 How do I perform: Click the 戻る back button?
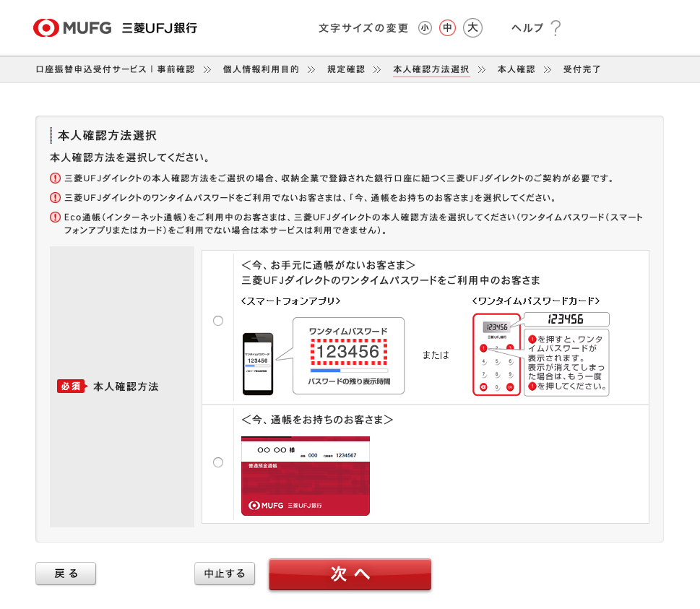coord(66,574)
